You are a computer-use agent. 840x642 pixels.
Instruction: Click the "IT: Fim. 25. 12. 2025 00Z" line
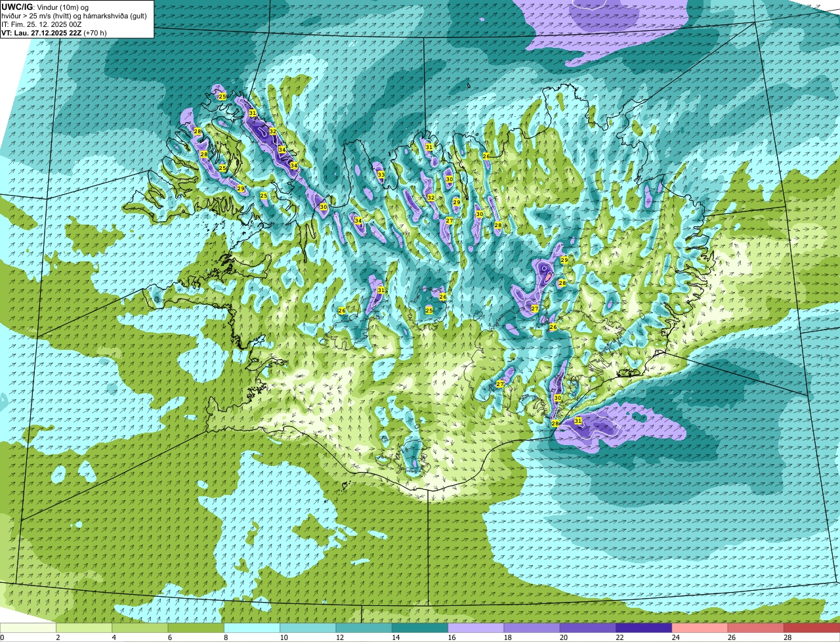point(41,24)
